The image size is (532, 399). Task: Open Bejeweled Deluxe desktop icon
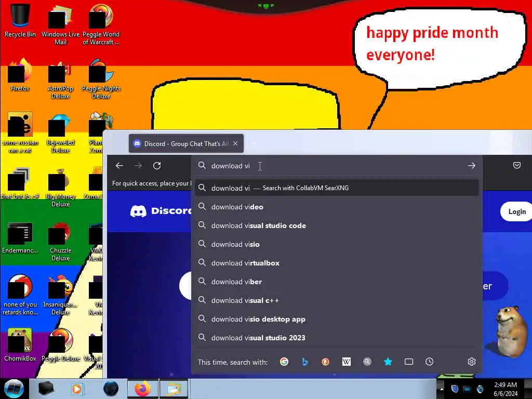(x=60, y=133)
